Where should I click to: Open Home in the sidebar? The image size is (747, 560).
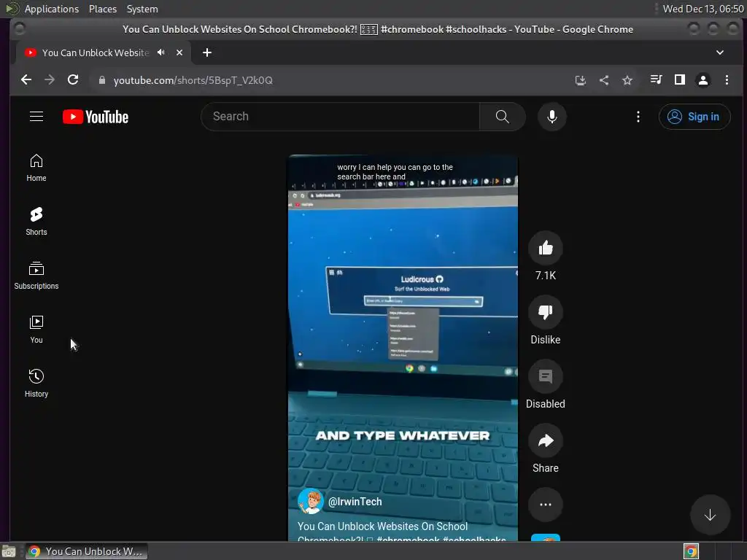point(36,168)
